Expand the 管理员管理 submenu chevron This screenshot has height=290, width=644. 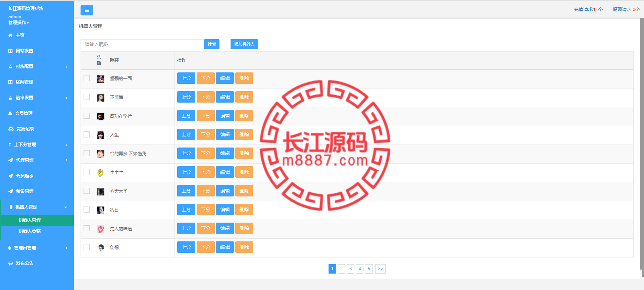click(x=66, y=248)
